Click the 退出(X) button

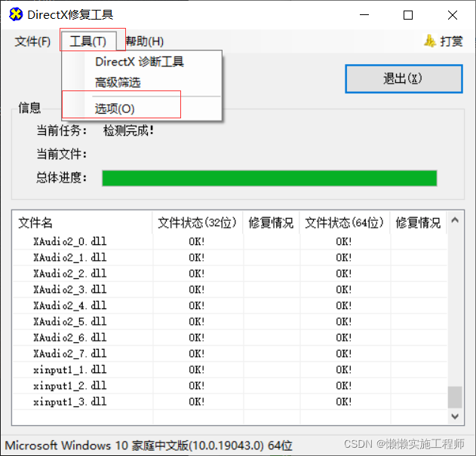[x=404, y=78]
